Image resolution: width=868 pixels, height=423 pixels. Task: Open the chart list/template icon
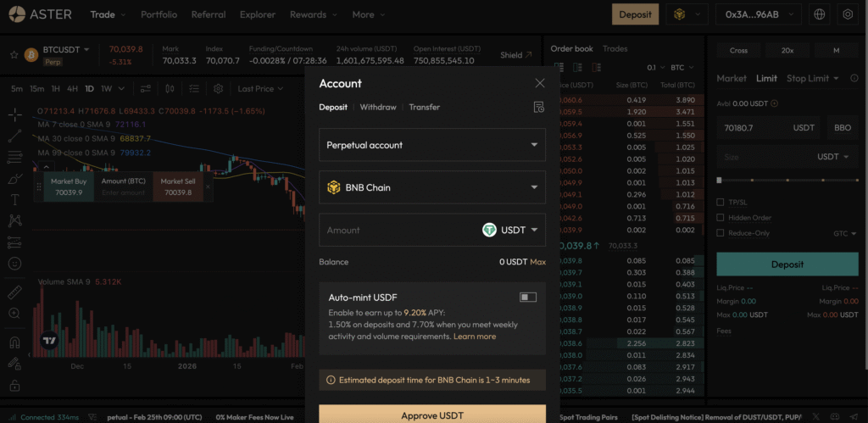[x=194, y=89]
